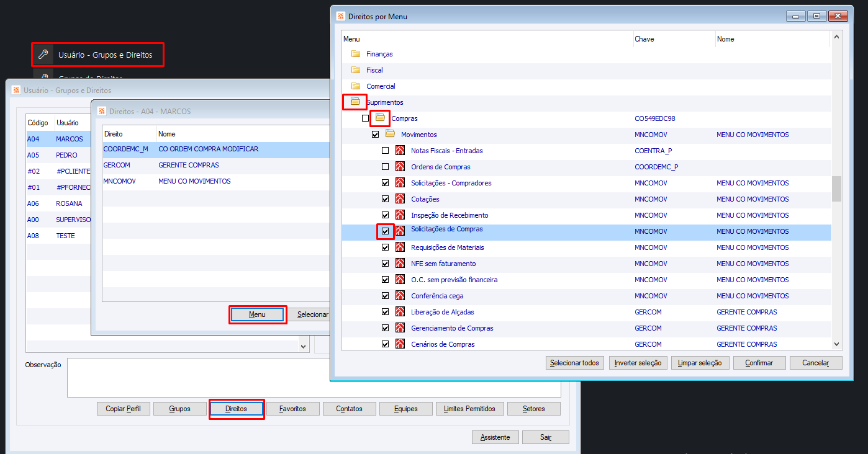Click the wrench icon beside Usuário - Grupos e Direitos
The image size is (868, 454).
coord(43,55)
